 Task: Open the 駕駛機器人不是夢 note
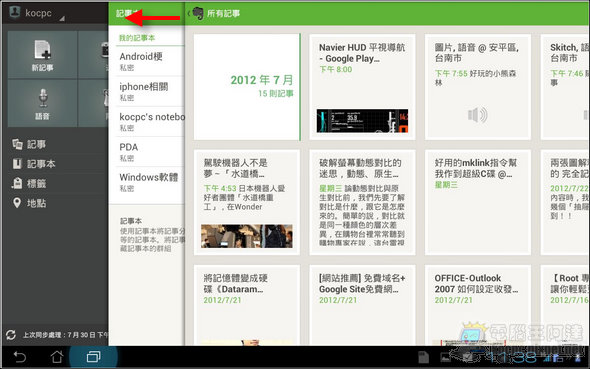(x=247, y=202)
